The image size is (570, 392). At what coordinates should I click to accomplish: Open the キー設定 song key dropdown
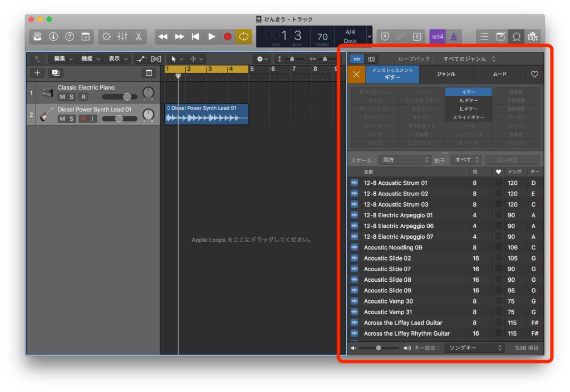[474, 348]
